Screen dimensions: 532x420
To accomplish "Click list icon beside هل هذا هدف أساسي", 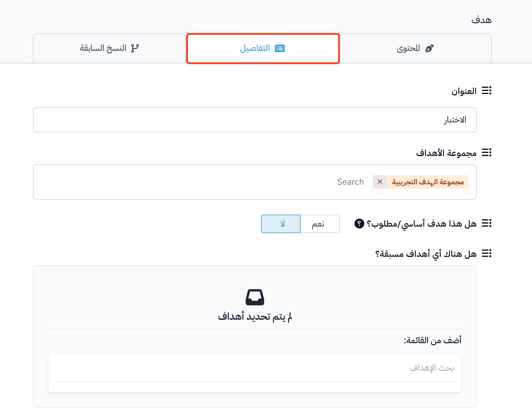I will pyautogui.click(x=487, y=223).
